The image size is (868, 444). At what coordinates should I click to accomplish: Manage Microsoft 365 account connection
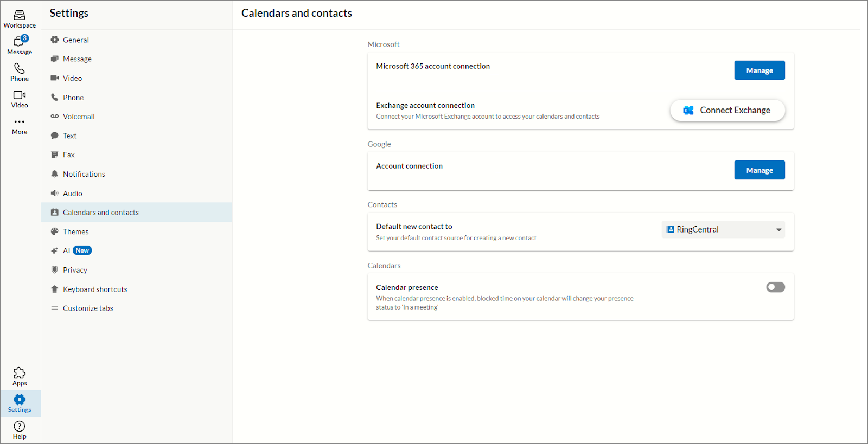point(759,70)
